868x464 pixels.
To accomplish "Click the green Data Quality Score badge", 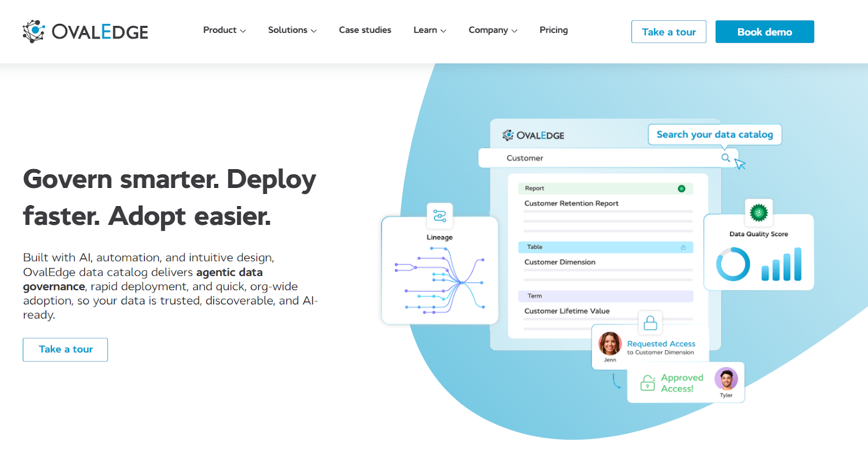I will pyautogui.click(x=758, y=212).
